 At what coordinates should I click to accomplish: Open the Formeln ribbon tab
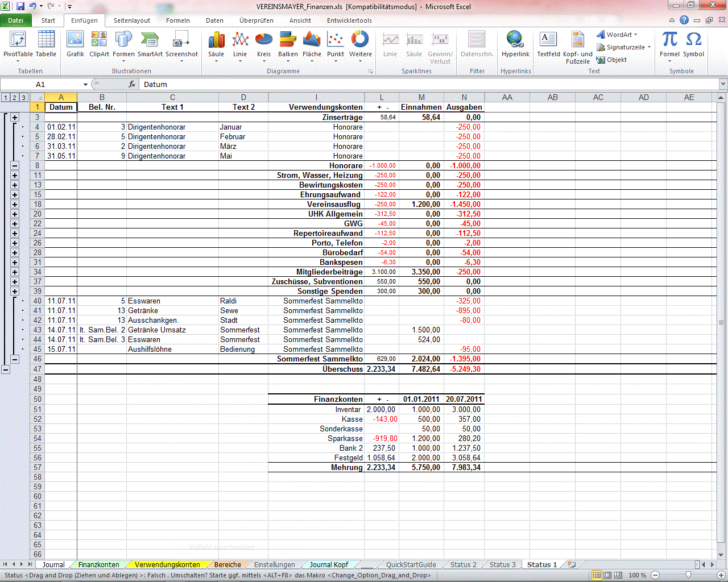point(178,20)
